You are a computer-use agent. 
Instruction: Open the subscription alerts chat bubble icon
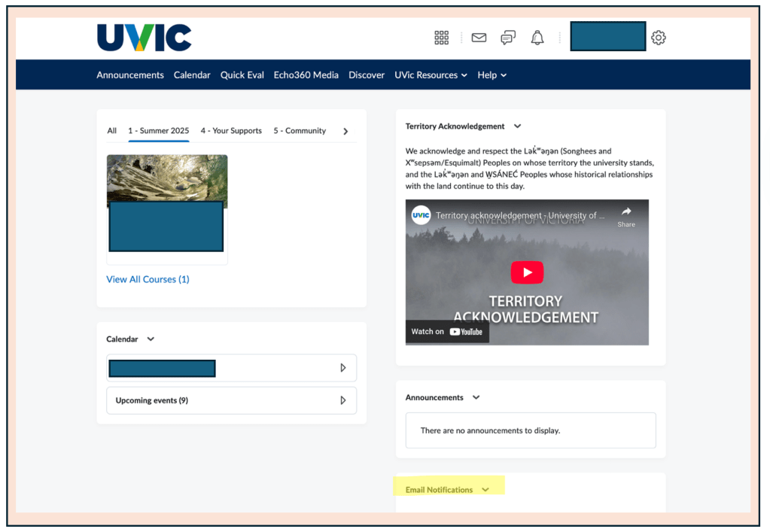509,38
